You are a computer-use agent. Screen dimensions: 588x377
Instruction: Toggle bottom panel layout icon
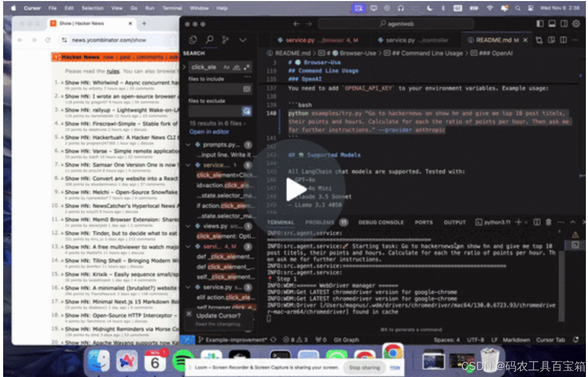[552, 24]
